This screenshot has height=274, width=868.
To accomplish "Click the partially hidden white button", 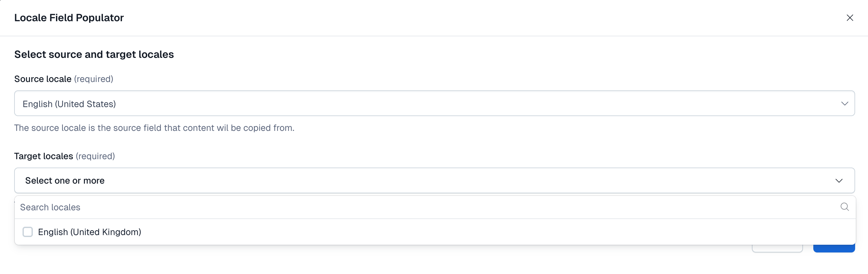I will click(777, 249).
